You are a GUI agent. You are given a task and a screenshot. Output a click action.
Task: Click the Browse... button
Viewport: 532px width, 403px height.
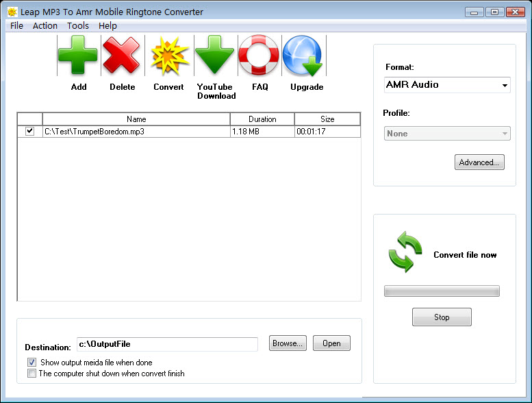[288, 343]
